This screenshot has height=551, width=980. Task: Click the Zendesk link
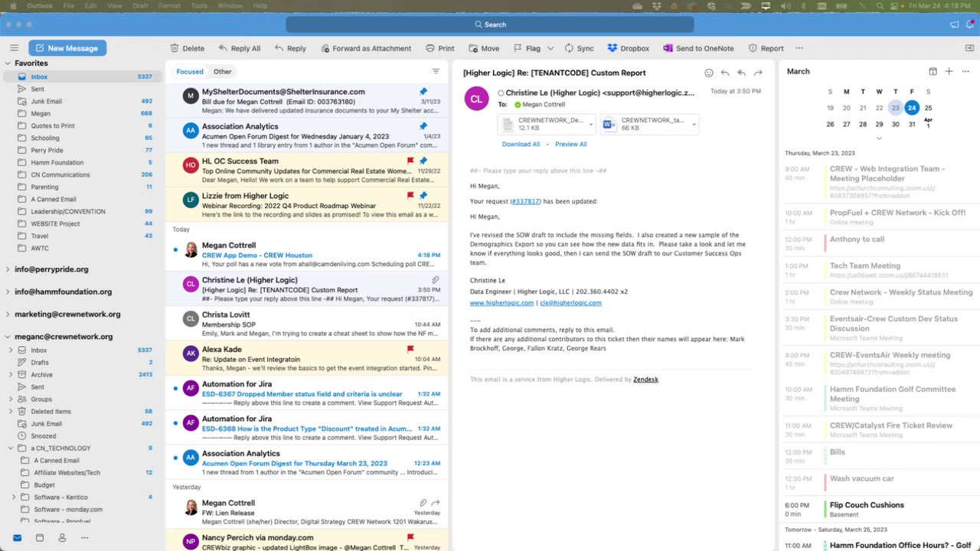(645, 380)
